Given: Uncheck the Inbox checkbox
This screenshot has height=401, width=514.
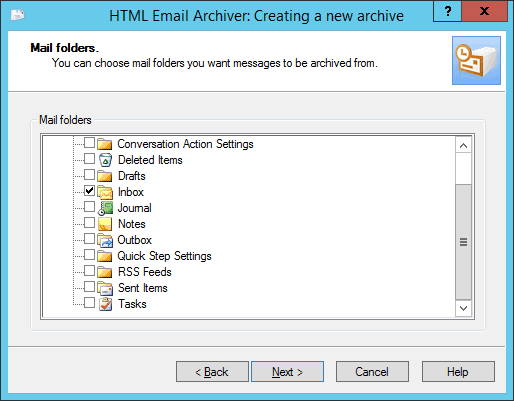Looking at the screenshot, I should pyautogui.click(x=89, y=191).
